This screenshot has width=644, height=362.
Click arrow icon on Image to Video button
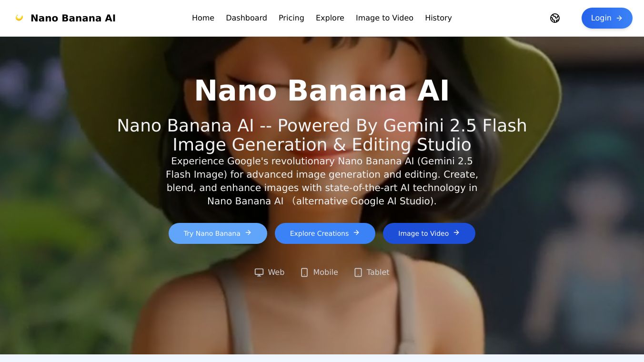[456, 233]
